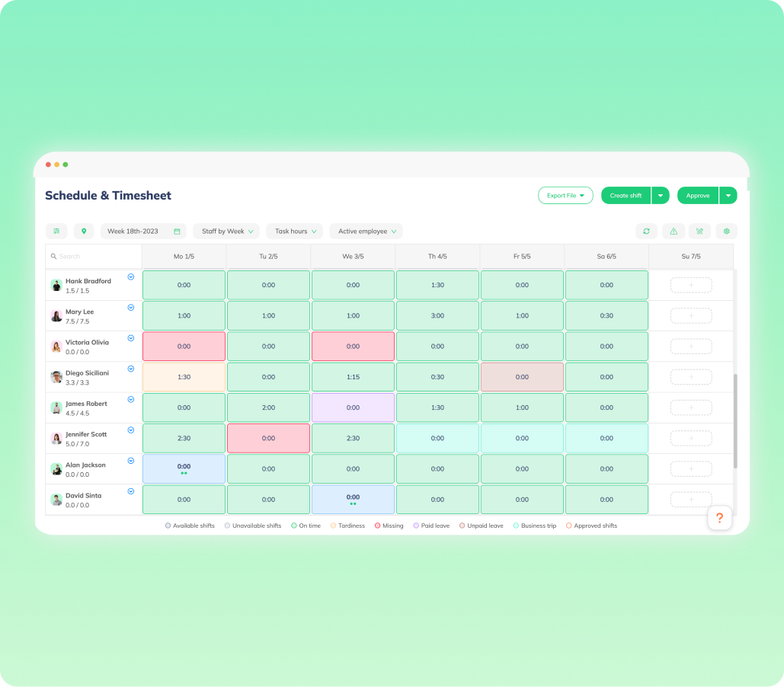Open the settings gear icon
This screenshot has width=784, height=687.
(726, 231)
